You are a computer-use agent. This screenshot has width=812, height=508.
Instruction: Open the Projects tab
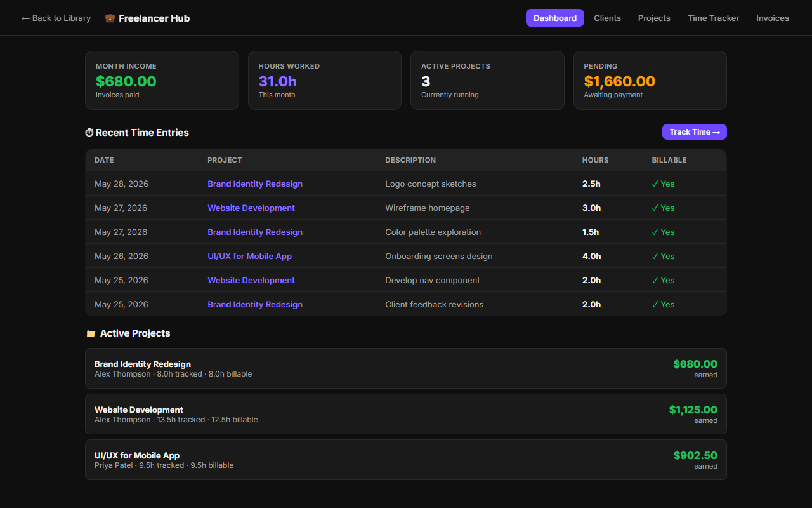coord(654,18)
